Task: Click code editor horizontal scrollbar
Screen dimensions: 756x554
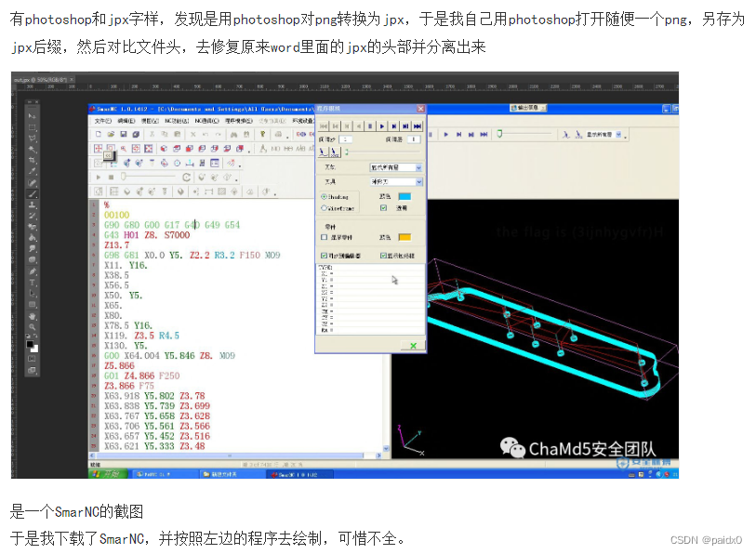Action: (x=234, y=455)
